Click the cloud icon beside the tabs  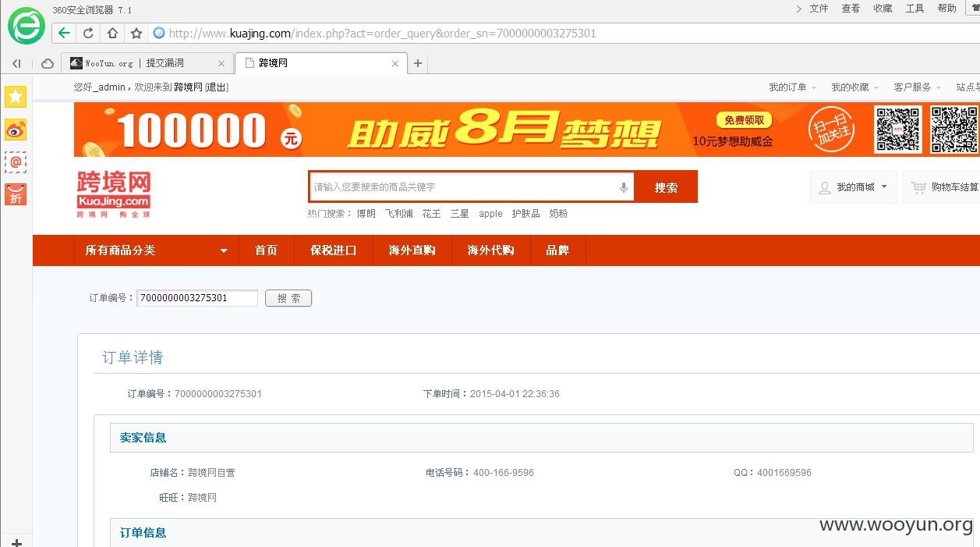48,63
